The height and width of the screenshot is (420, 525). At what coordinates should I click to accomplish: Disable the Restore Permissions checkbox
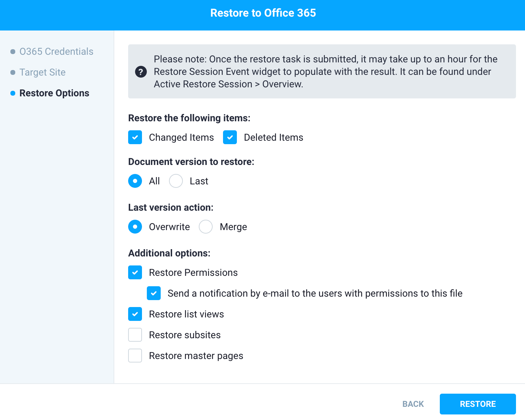(135, 272)
